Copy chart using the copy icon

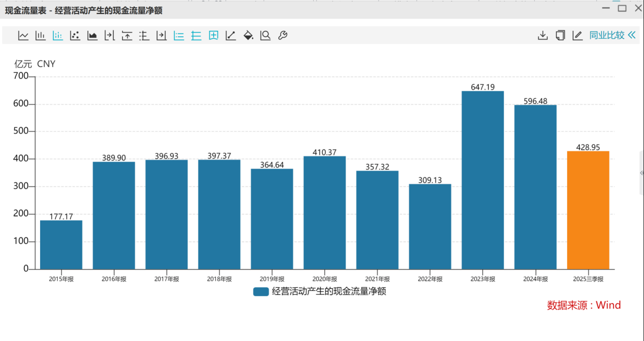point(560,35)
